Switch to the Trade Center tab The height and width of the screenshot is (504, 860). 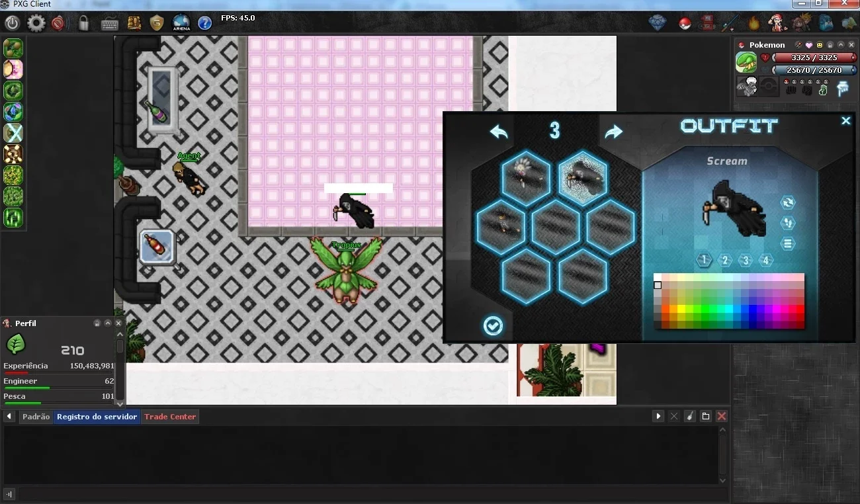click(x=170, y=417)
